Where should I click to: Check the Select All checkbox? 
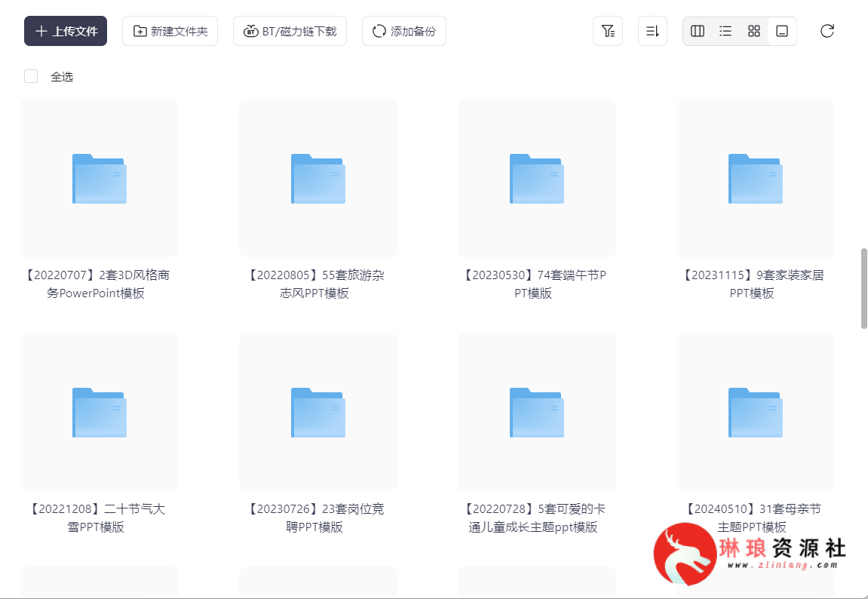coord(31,76)
